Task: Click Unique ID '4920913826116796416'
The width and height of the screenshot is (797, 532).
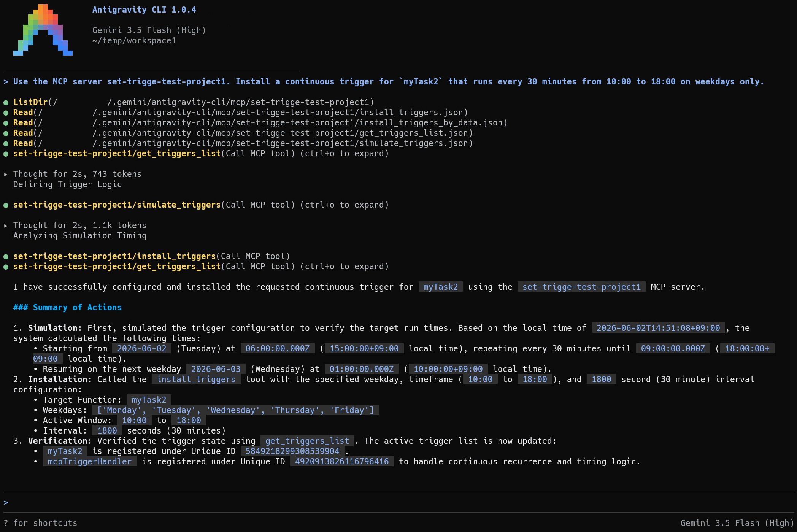Action: (x=342, y=461)
